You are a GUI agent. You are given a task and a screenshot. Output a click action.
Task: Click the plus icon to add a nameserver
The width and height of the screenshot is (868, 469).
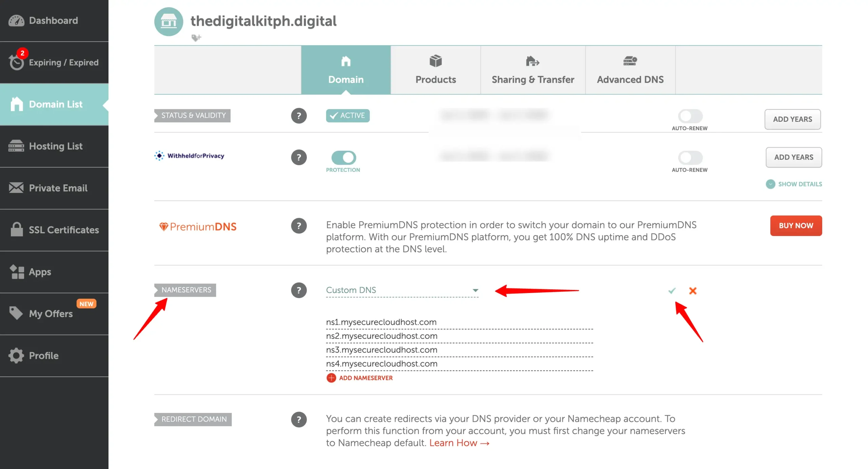click(x=331, y=378)
